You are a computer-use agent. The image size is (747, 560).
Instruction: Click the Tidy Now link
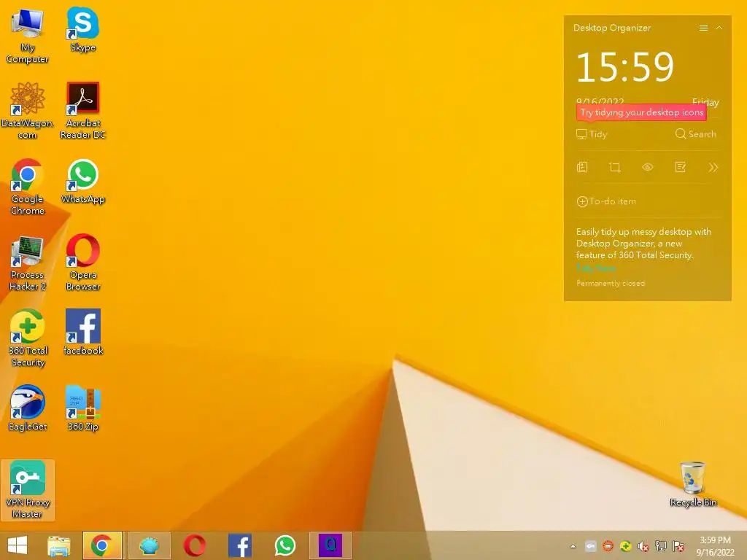[596, 268]
